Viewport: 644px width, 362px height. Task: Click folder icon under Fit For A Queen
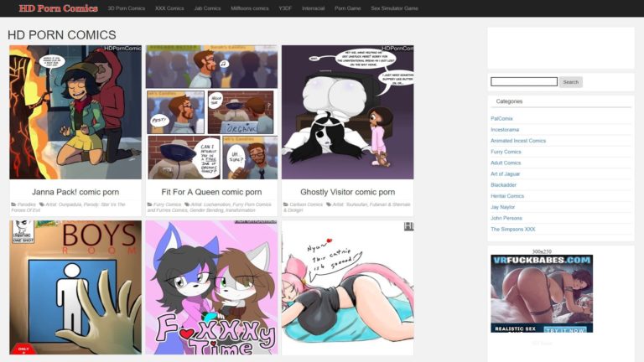pyautogui.click(x=149, y=204)
